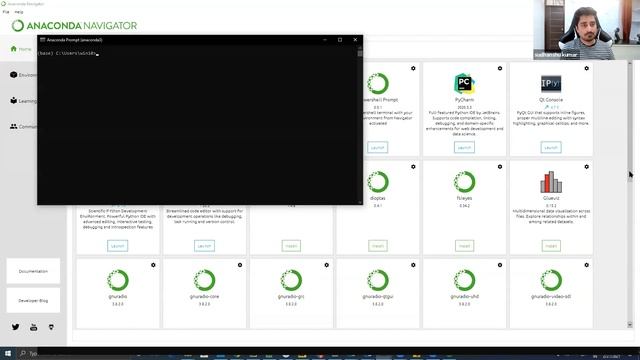640x360 pixels.
Task: Open Anaconda's Twitter page
Action: (16, 327)
